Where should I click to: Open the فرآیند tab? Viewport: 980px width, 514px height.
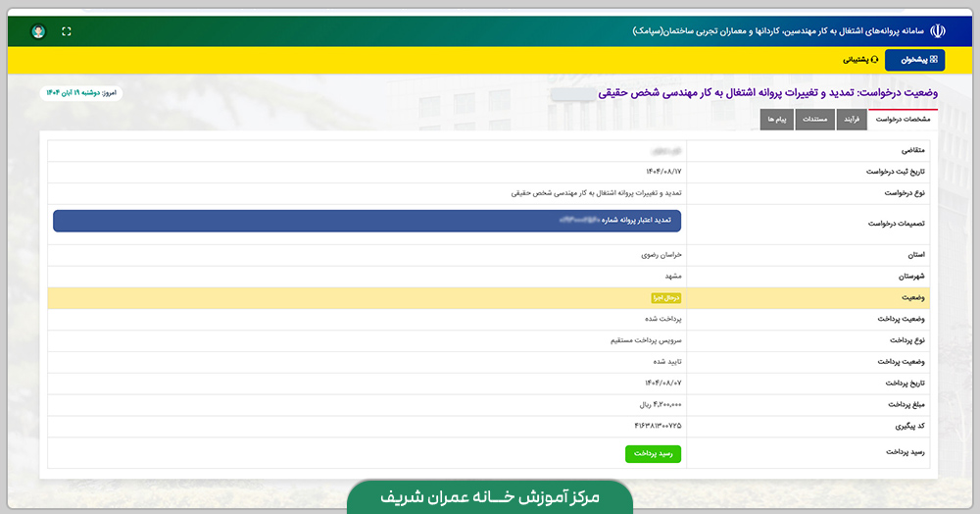(x=851, y=119)
